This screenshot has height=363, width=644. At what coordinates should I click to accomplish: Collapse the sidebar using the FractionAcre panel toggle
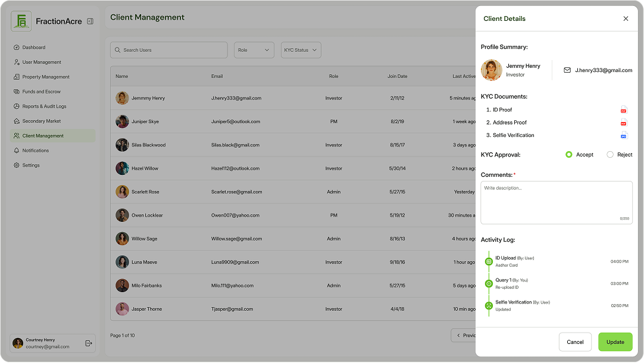click(90, 21)
